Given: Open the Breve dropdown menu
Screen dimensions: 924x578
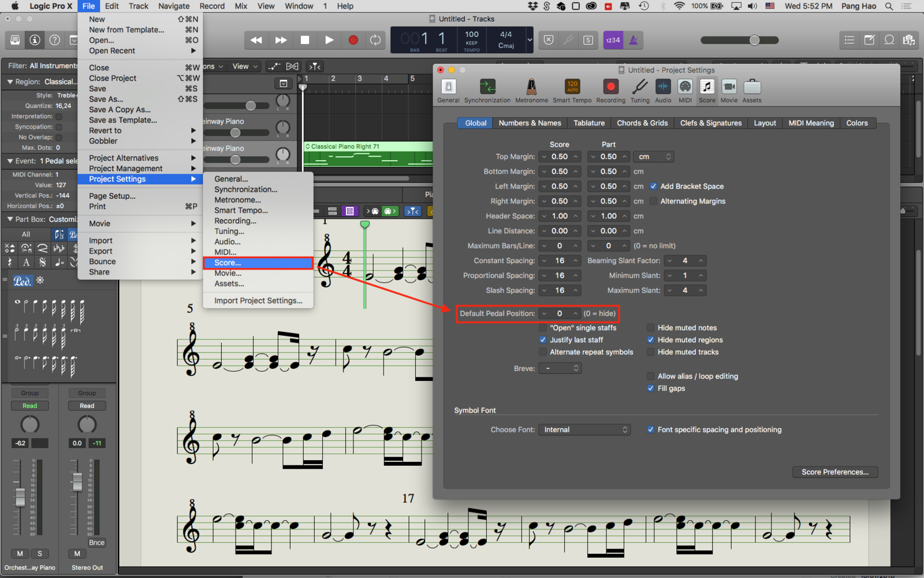Looking at the screenshot, I should [560, 368].
